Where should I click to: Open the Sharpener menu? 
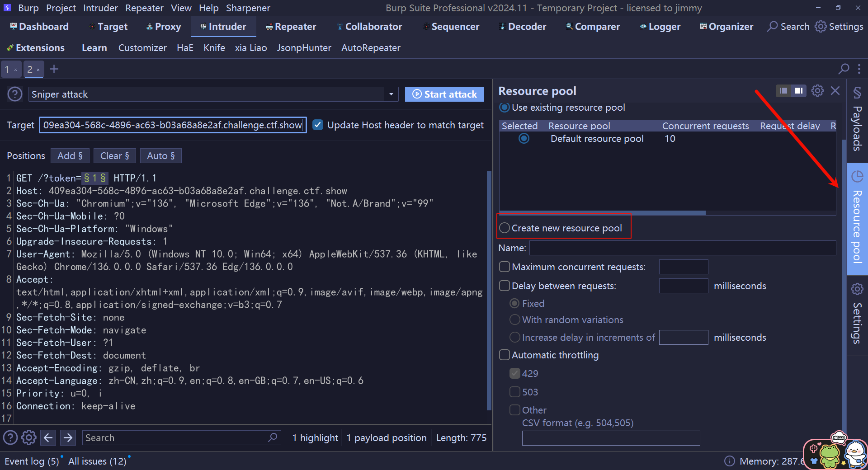click(x=248, y=8)
